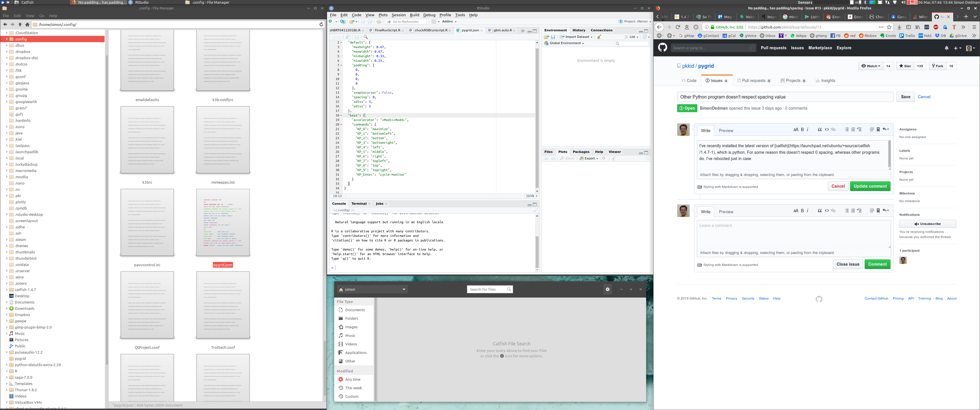Open the Project: (None) dropdown

tap(634, 22)
